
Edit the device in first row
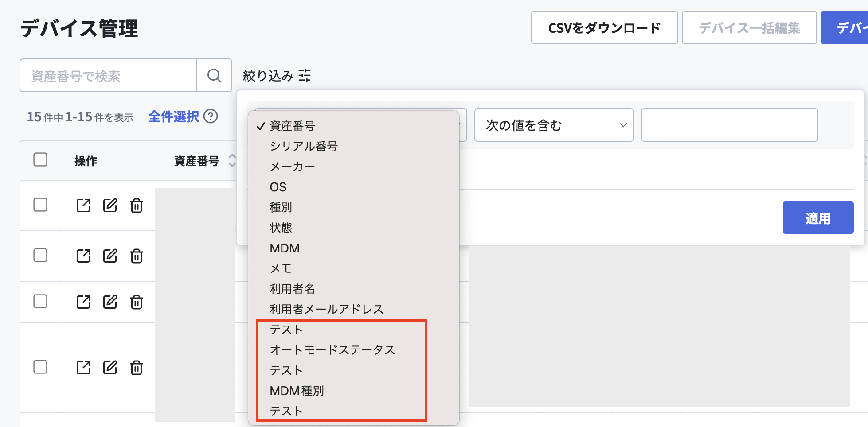(110, 206)
